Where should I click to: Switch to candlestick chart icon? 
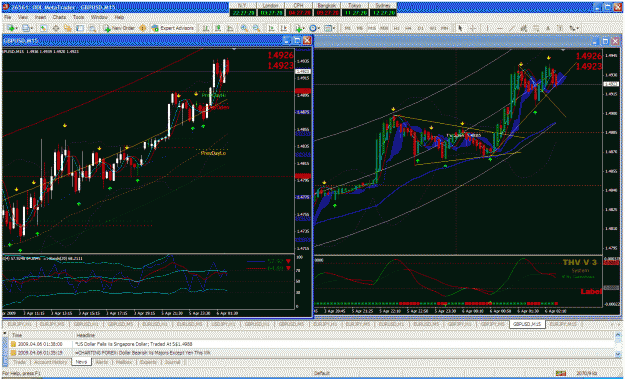218,28
